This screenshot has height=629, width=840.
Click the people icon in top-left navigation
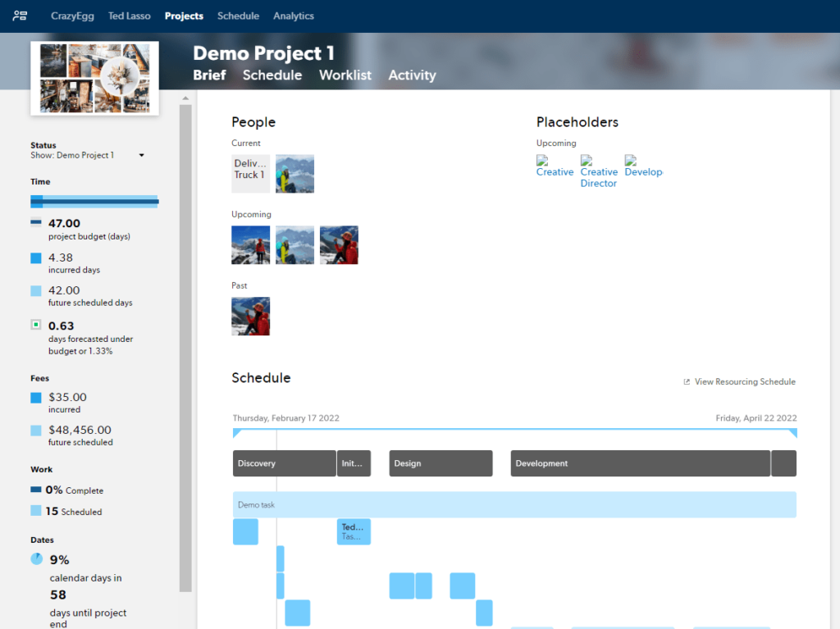coord(20,16)
